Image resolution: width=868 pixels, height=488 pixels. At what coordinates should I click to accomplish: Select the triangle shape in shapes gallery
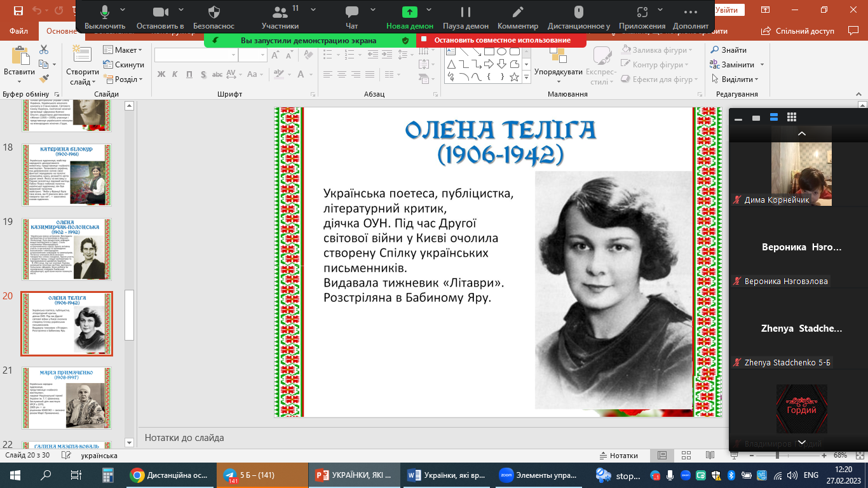coord(451,64)
